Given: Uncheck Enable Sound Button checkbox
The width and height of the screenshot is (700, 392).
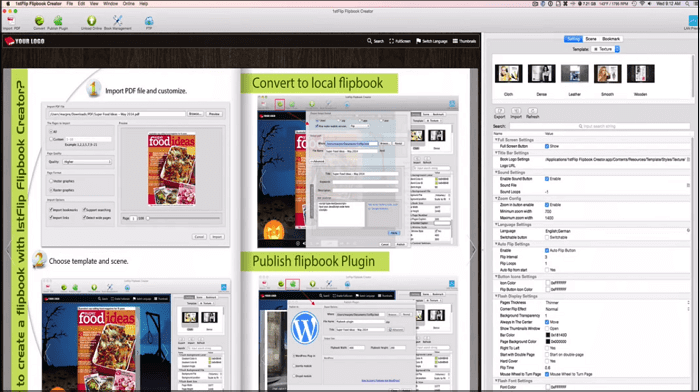Looking at the screenshot, I should pyautogui.click(x=547, y=179).
